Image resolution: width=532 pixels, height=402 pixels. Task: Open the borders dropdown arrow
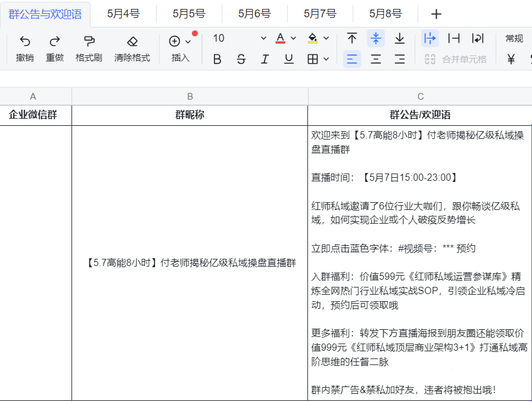[x=326, y=60]
